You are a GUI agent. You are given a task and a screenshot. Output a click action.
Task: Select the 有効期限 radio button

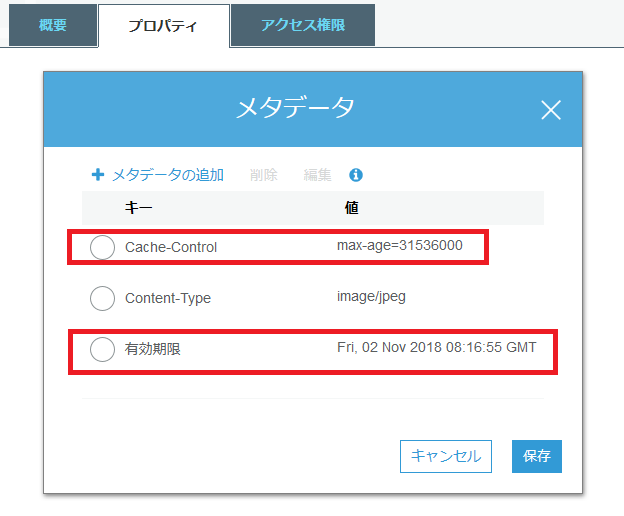[x=102, y=349]
